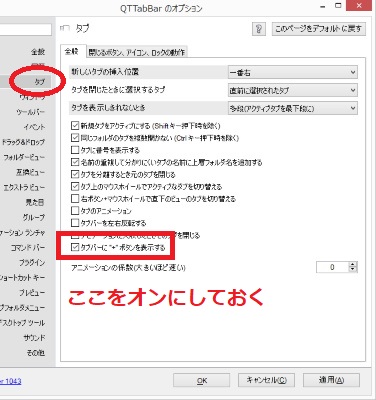Click the 適用 button
376x400 pixels.
331,380
